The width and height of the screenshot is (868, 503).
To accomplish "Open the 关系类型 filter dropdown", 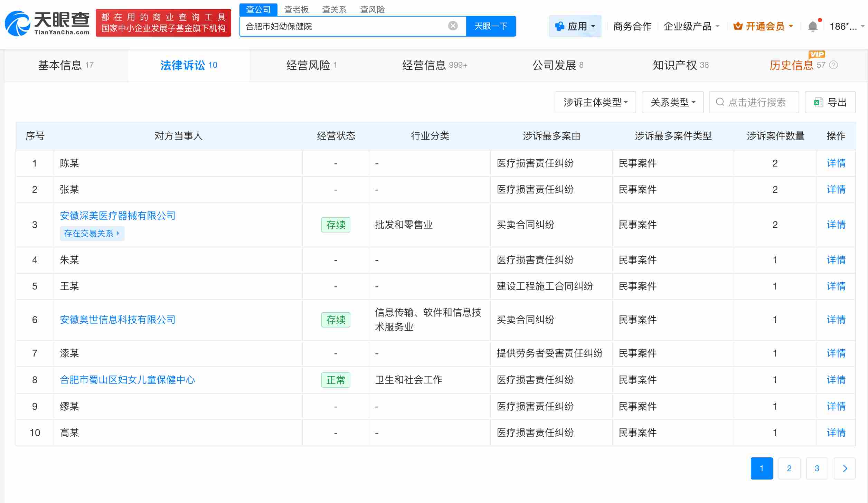I will click(672, 102).
